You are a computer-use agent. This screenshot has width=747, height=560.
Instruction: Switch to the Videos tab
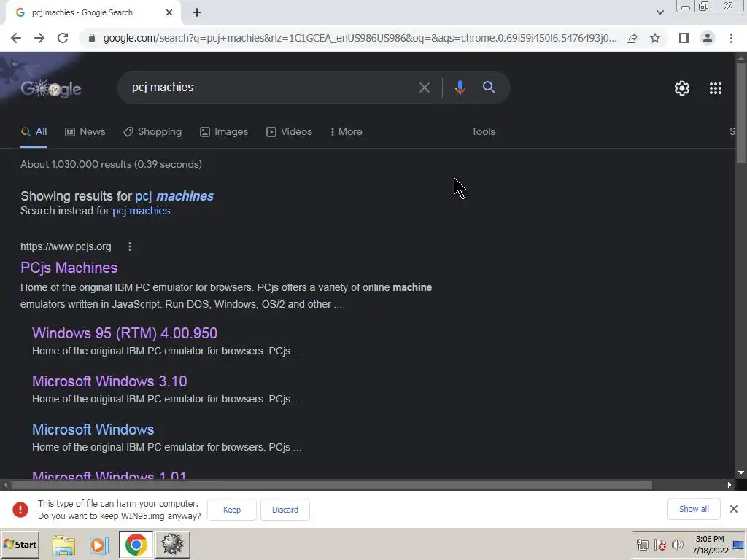[x=289, y=132]
